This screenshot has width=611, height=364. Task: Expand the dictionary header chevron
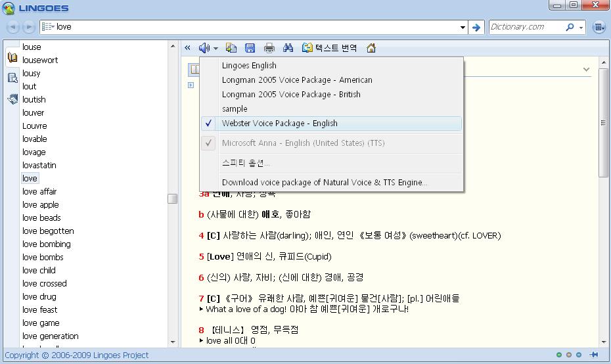tap(586, 70)
